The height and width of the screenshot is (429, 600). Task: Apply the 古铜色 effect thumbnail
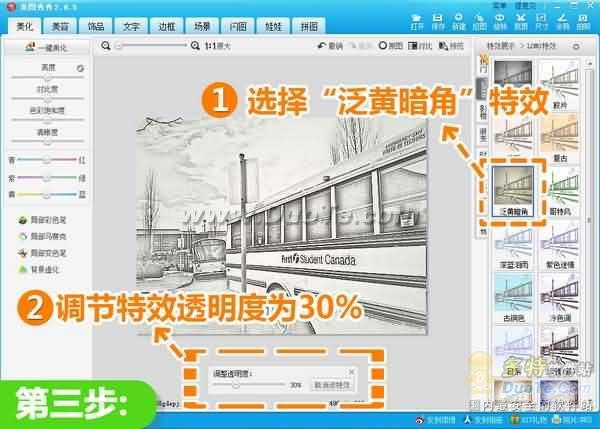click(x=513, y=298)
